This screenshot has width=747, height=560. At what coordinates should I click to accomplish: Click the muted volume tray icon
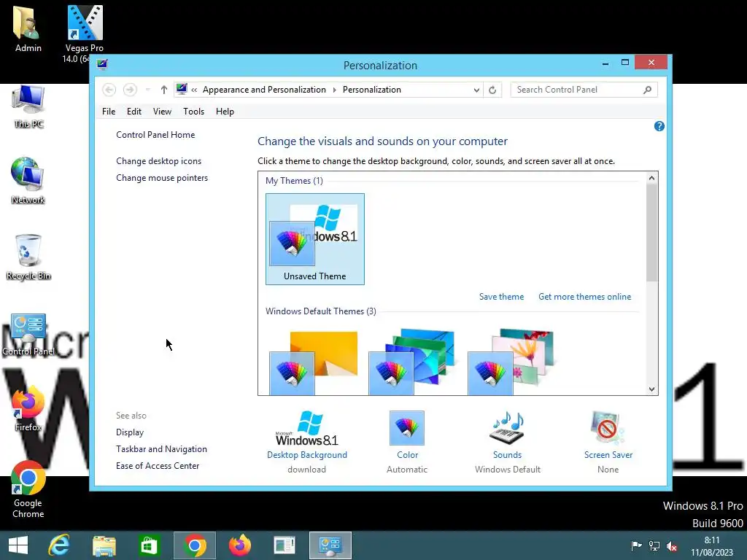672,546
